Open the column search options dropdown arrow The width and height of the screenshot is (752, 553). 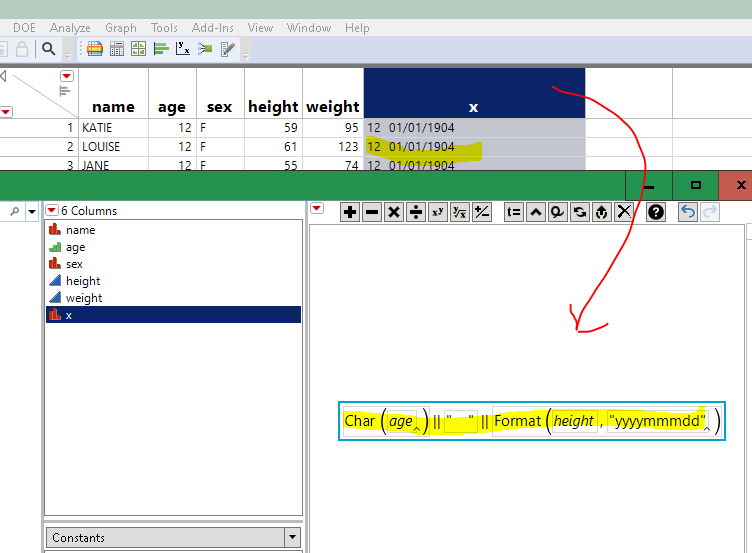[32, 211]
